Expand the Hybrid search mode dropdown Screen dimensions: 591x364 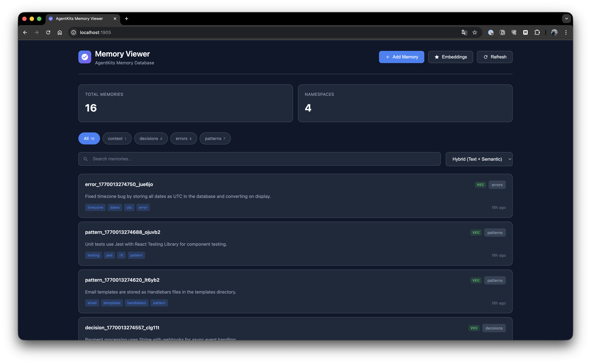click(x=479, y=159)
